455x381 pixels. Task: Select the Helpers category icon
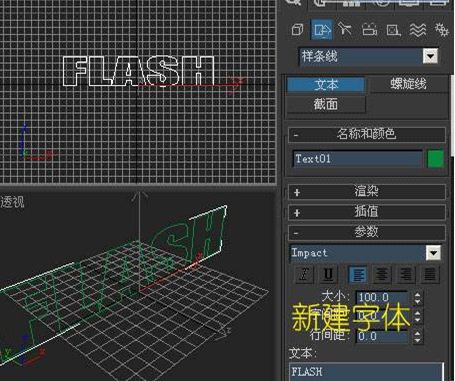393,30
